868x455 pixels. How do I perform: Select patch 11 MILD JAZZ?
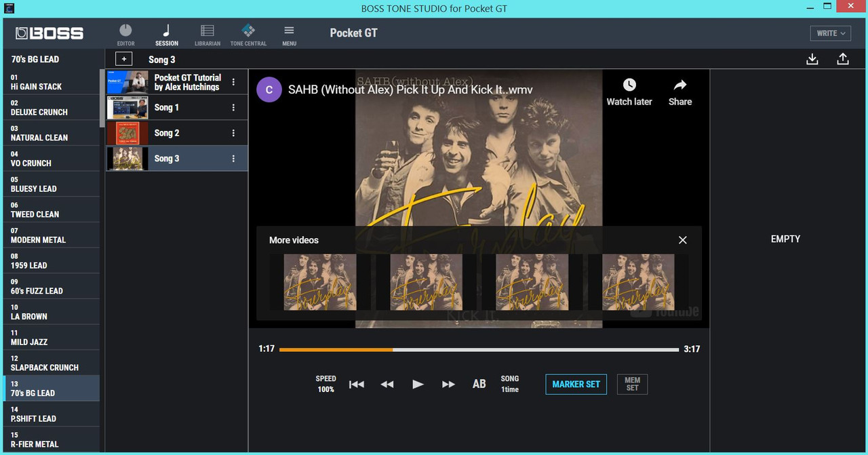pos(52,338)
